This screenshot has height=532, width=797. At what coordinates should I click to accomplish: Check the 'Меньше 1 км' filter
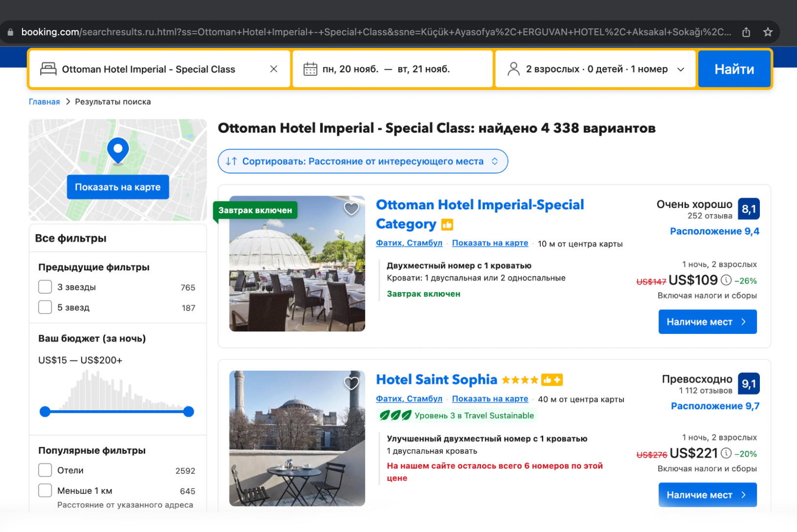tap(45, 490)
